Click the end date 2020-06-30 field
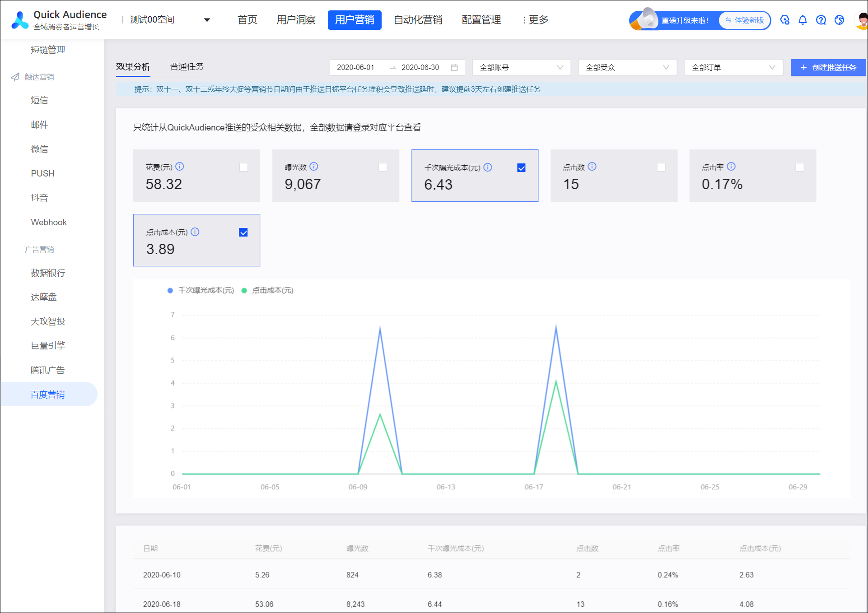868x613 pixels. click(420, 67)
